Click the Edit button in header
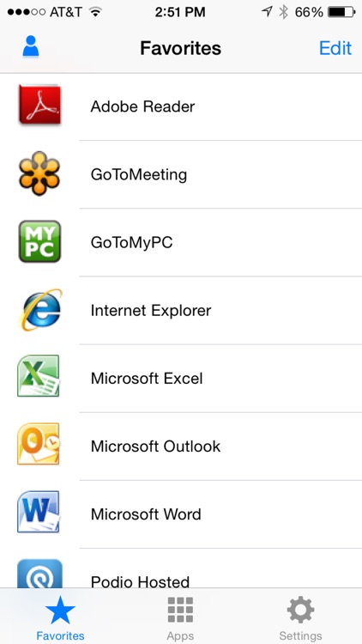This screenshot has width=362, height=644. (335, 48)
